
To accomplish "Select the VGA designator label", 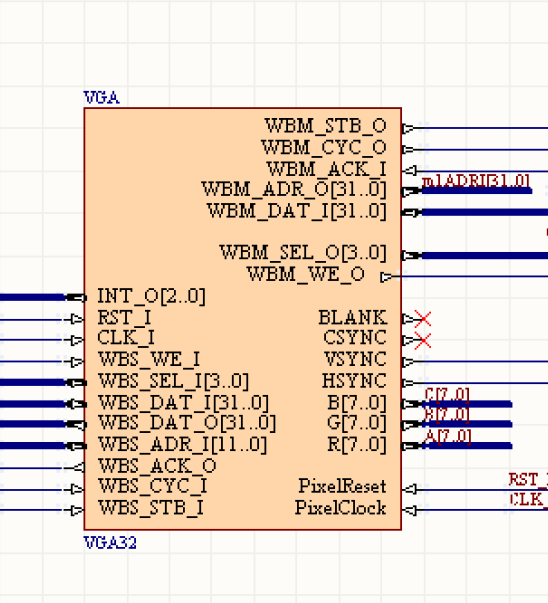I will (x=102, y=98).
